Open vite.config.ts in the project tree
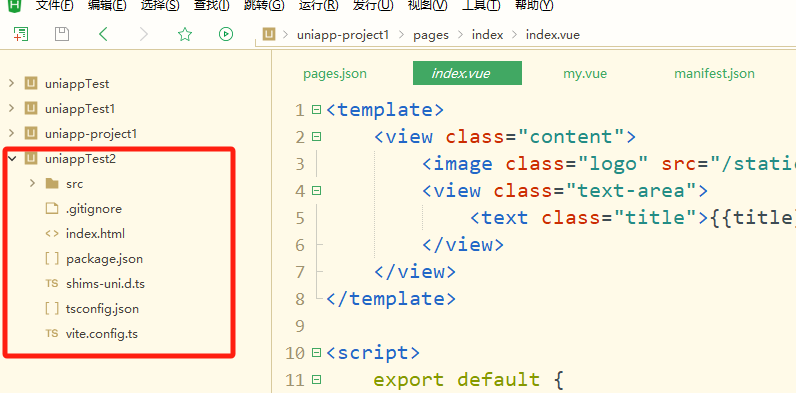Image resolution: width=796 pixels, height=393 pixels. [x=102, y=334]
